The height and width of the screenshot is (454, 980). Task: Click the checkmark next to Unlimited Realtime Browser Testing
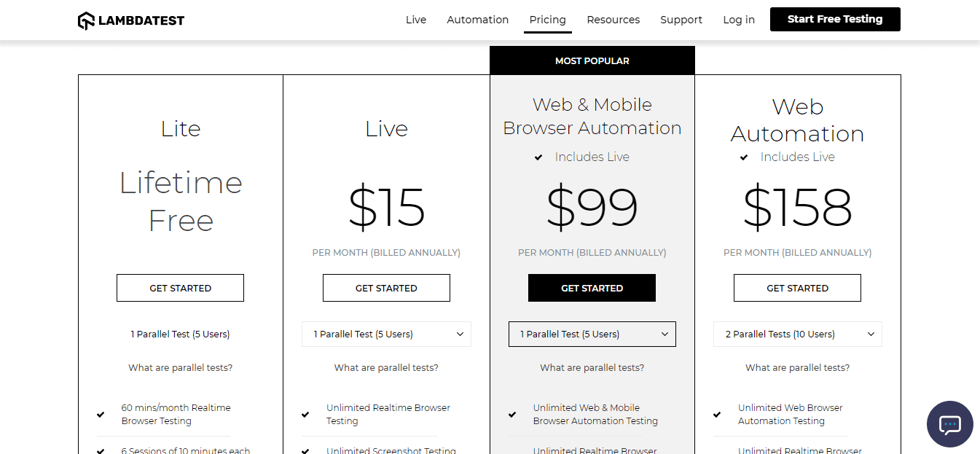[x=305, y=415]
